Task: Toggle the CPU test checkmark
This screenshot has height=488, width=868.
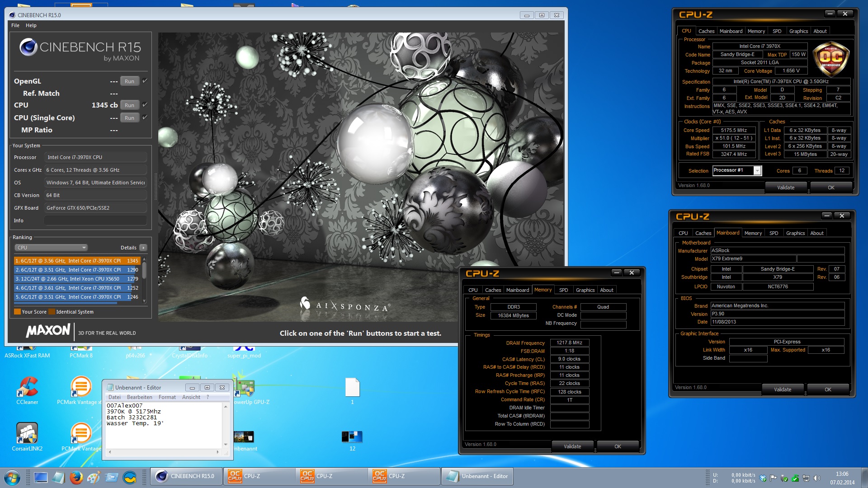Action: (x=145, y=105)
